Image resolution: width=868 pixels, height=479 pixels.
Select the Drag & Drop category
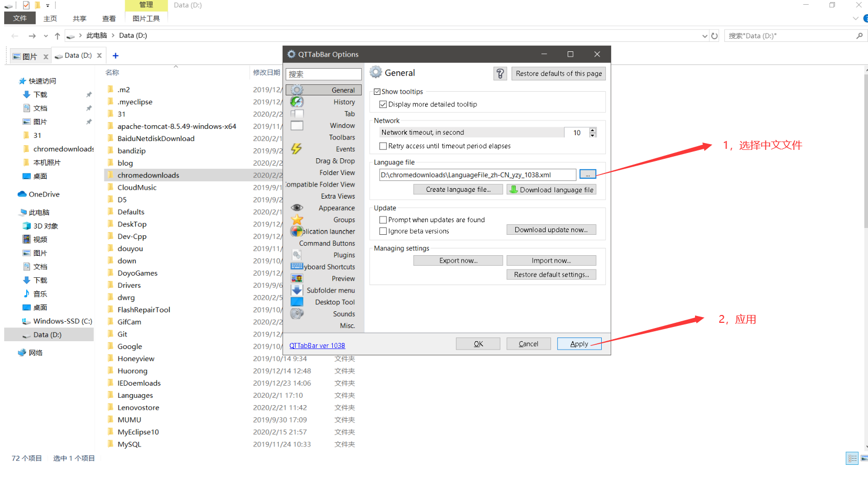point(335,161)
